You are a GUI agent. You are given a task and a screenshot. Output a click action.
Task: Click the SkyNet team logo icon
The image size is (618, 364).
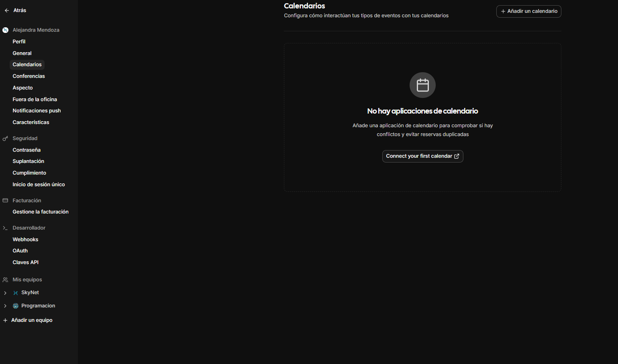coord(16,293)
